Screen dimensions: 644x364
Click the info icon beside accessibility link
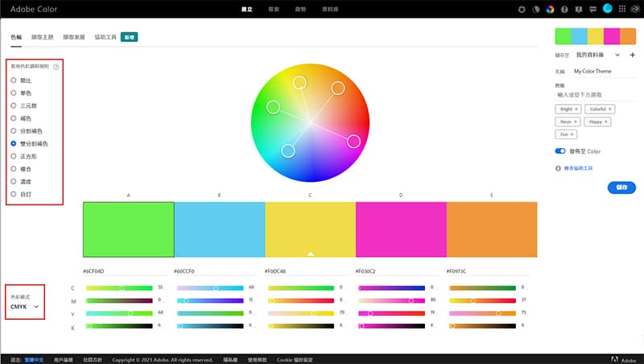point(558,168)
